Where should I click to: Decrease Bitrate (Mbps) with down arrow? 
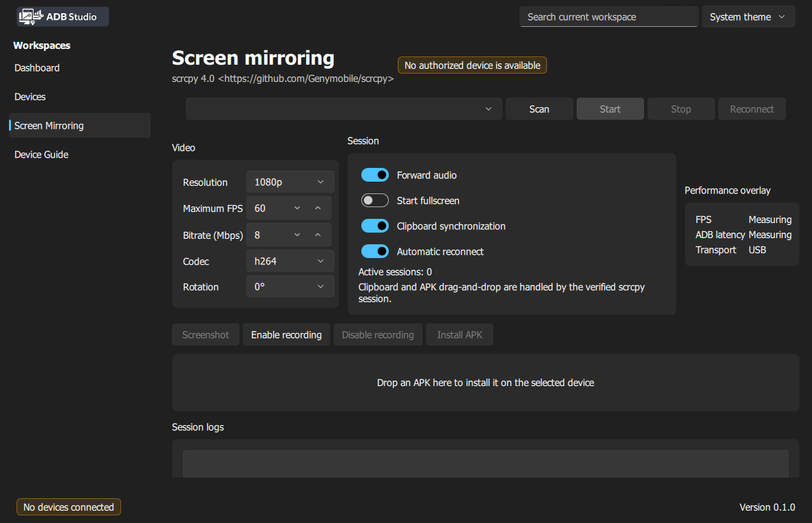(297, 235)
